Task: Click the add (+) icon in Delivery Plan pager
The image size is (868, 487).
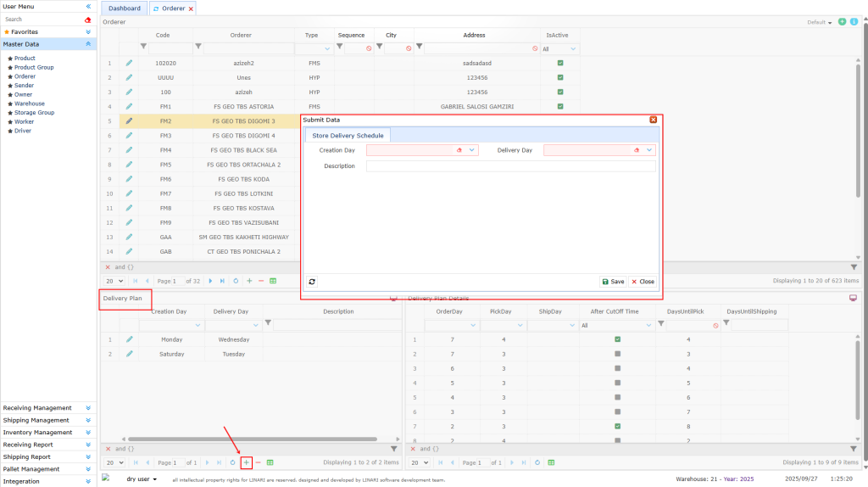Action: tap(246, 462)
